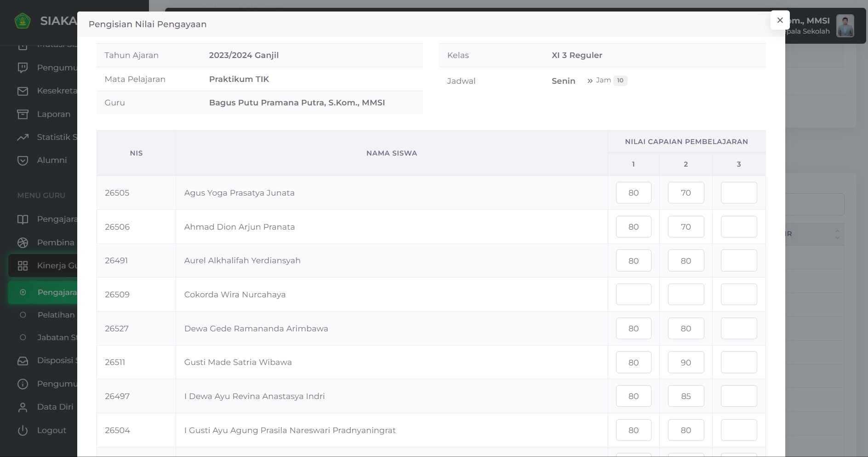Click value 1 field for Dewa Gede Ramananda Arimbawa
The image size is (868, 457).
(x=634, y=329)
